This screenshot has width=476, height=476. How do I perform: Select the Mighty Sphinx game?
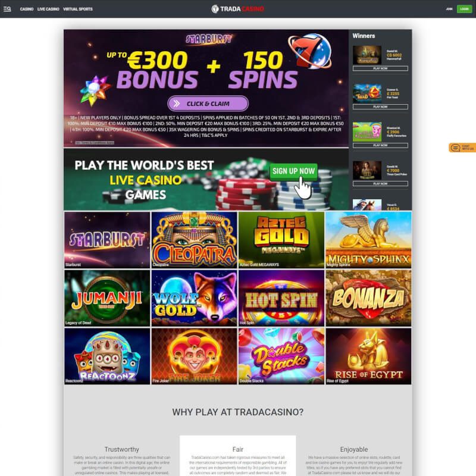[368, 240]
